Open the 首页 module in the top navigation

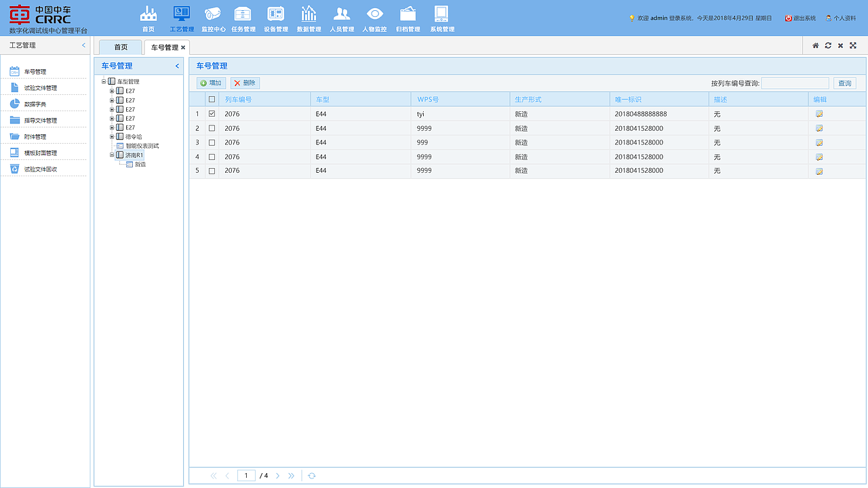(x=148, y=19)
